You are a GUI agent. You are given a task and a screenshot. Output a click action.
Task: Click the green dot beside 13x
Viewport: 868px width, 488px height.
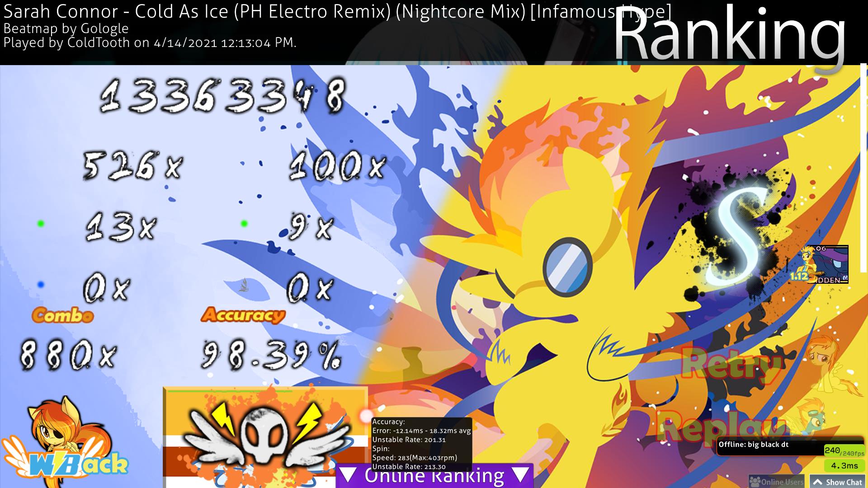(41, 223)
